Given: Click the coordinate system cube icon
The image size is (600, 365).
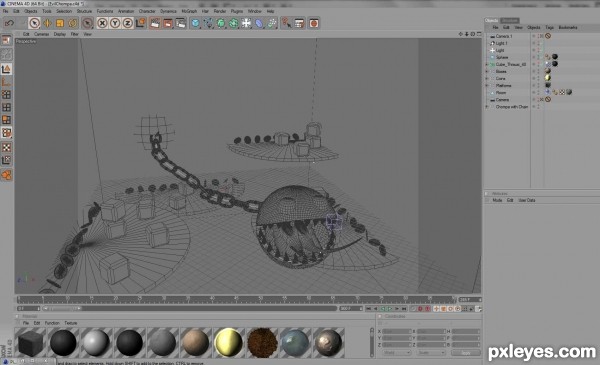Looking at the screenshot, I should pyautogui.click(x=140, y=23).
